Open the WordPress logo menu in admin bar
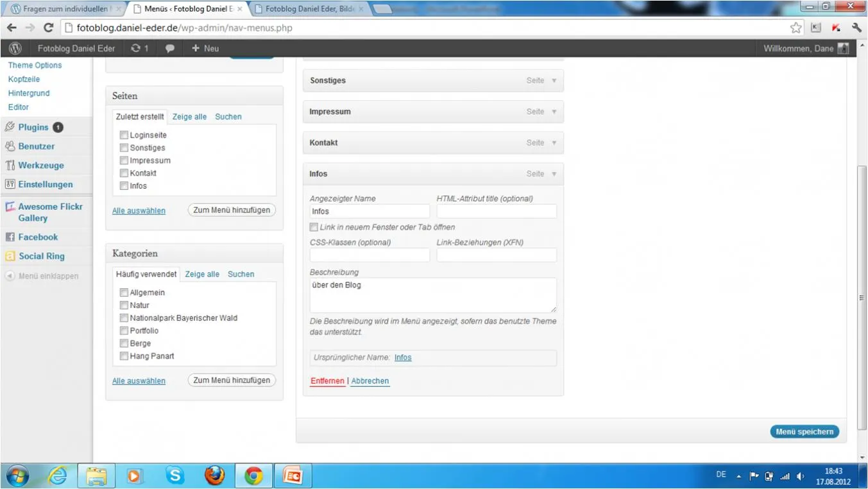Image resolution: width=868 pixels, height=489 pixels. tap(15, 48)
